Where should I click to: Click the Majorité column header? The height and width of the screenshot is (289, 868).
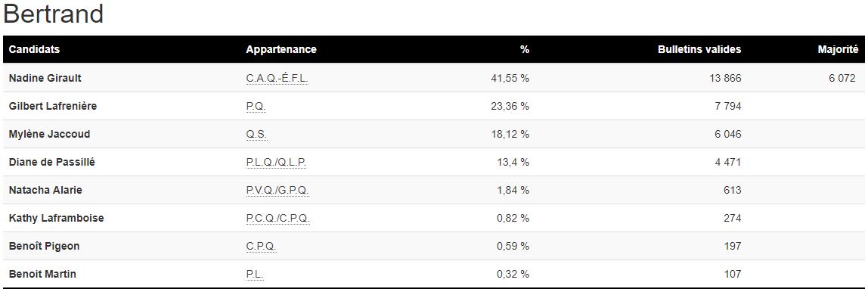coord(838,49)
